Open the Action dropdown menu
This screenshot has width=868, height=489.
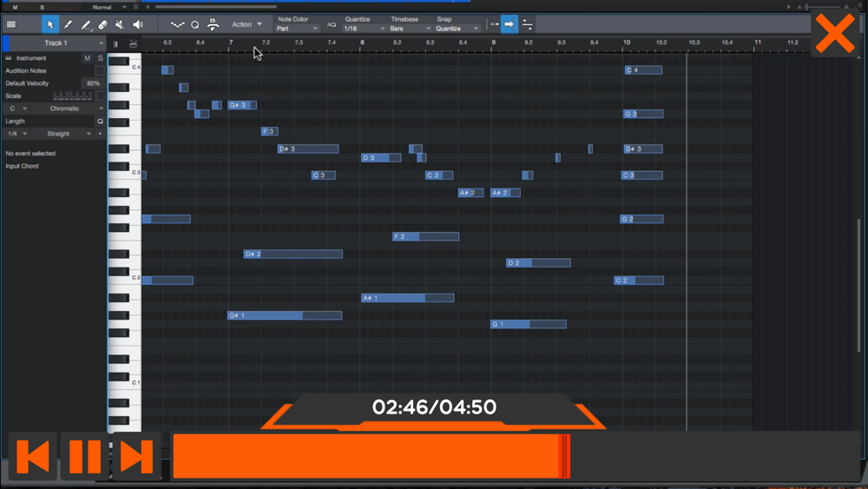247,24
